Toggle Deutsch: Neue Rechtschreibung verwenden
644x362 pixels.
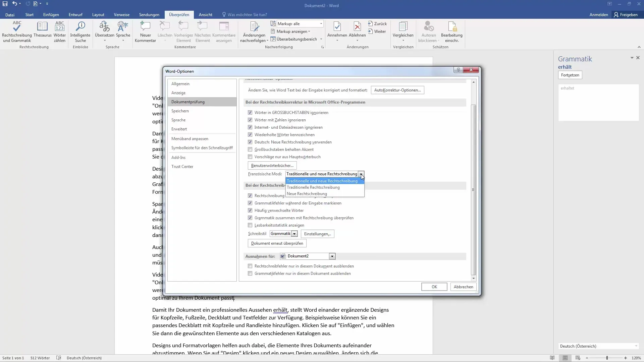[x=250, y=142]
